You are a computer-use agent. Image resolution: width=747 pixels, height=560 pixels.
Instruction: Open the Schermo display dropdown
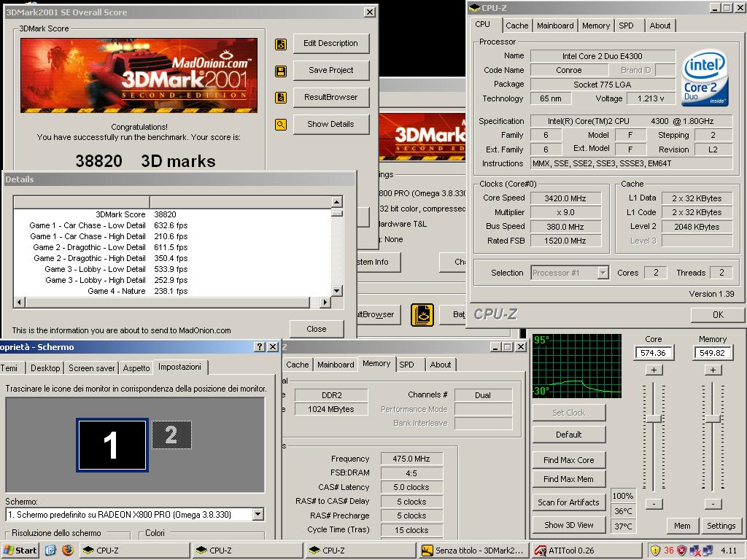click(258, 514)
